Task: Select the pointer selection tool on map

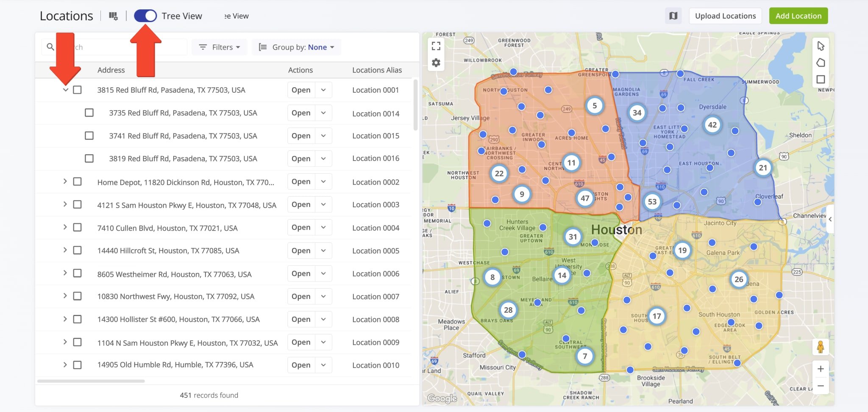Action: (x=821, y=46)
